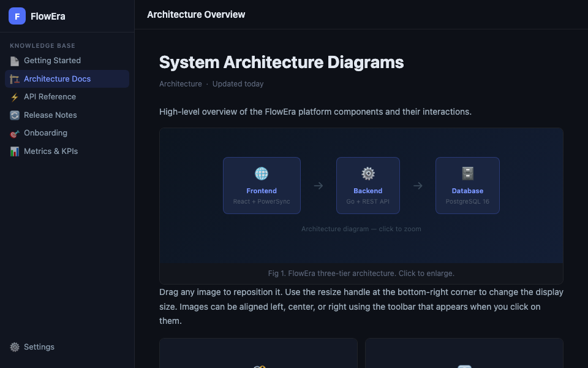Viewport: 588px width, 368px height.
Task: Select the Onboarding target icon
Action: click(15, 133)
